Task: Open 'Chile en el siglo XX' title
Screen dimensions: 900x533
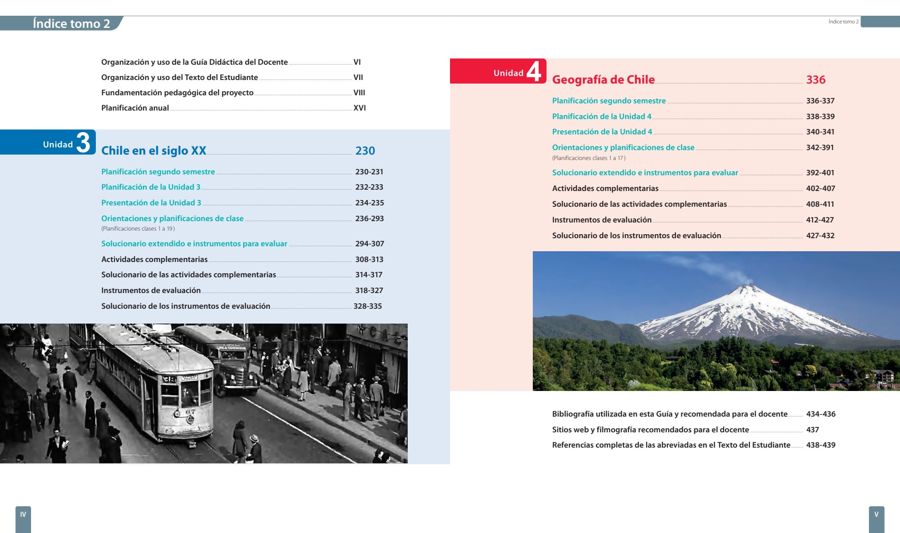Action: [x=153, y=151]
